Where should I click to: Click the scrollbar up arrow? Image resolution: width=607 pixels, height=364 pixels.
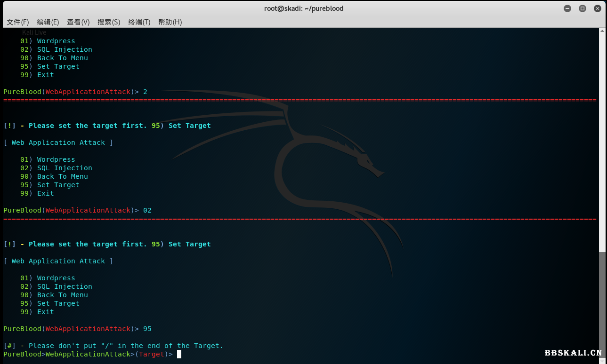tap(602, 31)
